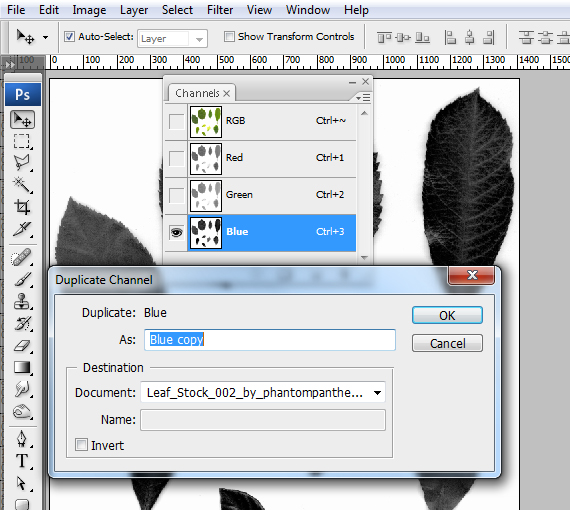Click the Align Top Edges icon

[x=384, y=37]
